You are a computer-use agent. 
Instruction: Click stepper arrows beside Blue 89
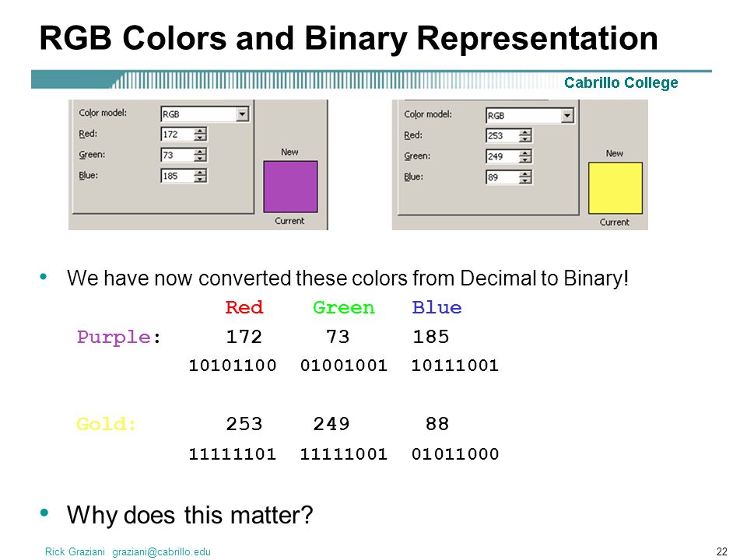click(525, 177)
